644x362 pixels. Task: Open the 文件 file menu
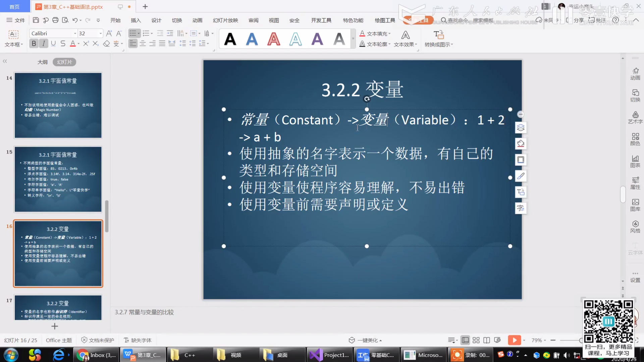coord(16,20)
